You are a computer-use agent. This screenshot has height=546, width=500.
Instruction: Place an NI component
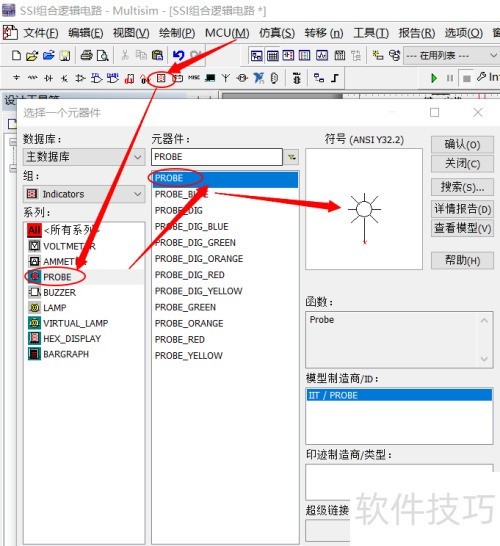[x=259, y=78]
